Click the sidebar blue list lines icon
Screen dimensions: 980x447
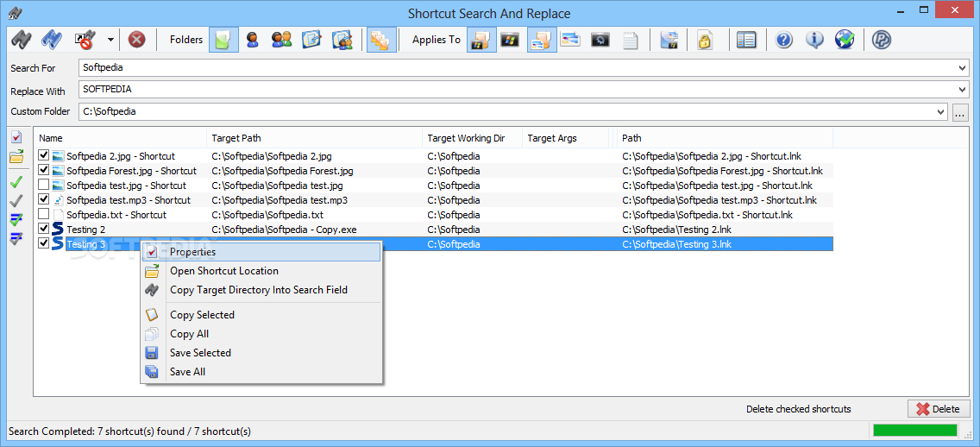click(17, 238)
